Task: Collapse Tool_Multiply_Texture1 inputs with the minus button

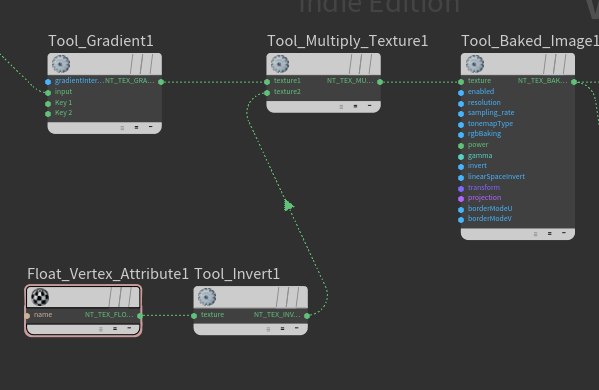Action: click(x=369, y=106)
